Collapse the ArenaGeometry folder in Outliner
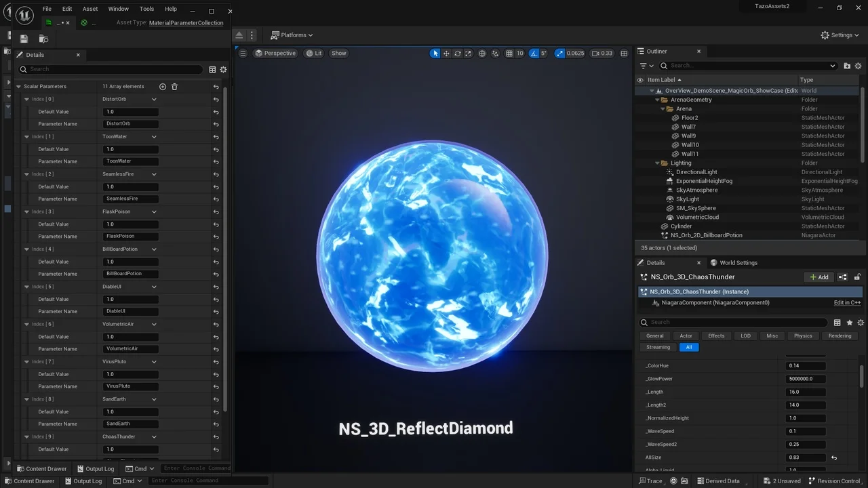Image resolution: width=868 pixels, height=488 pixels. click(657, 100)
